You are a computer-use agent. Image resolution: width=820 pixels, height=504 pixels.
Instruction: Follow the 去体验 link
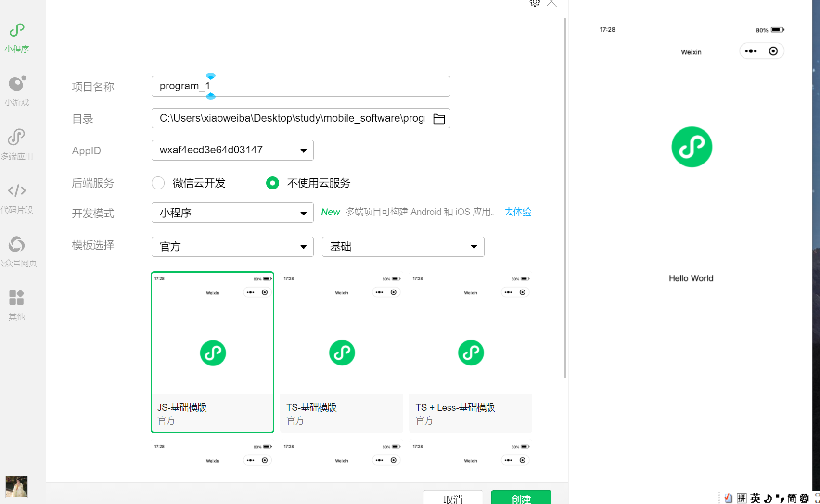click(518, 212)
